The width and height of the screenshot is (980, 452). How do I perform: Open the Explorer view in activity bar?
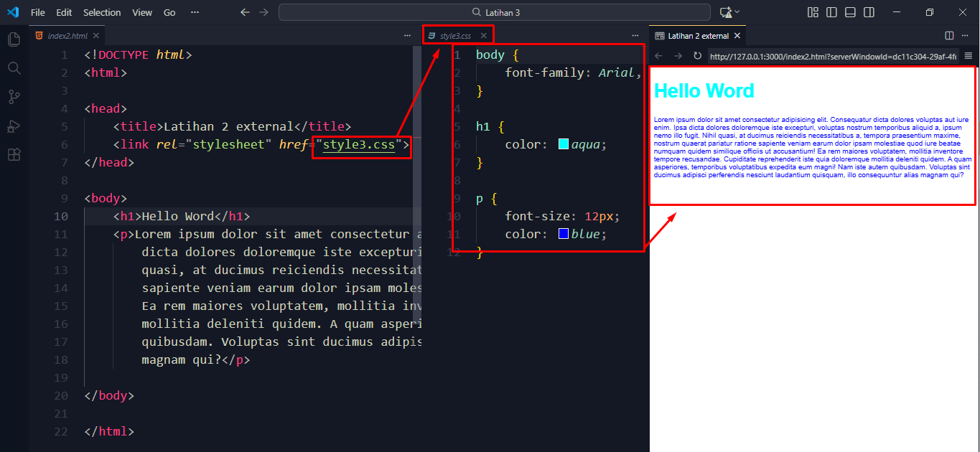point(14,39)
